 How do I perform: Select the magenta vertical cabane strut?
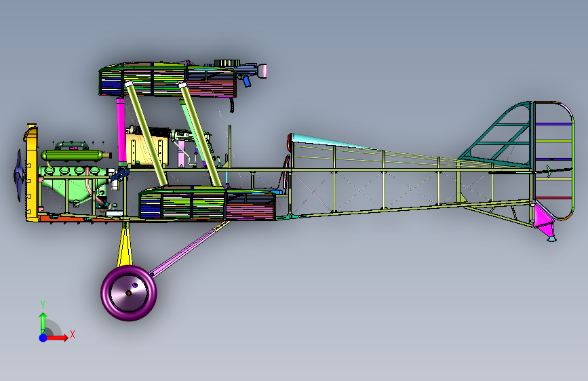(x=121, y=132)
